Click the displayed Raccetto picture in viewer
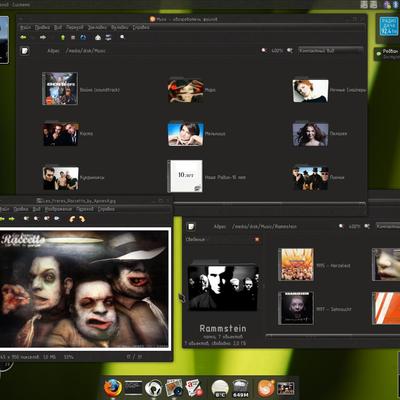The height and width of the screenshot is (400, 400). tap(84, 289)
